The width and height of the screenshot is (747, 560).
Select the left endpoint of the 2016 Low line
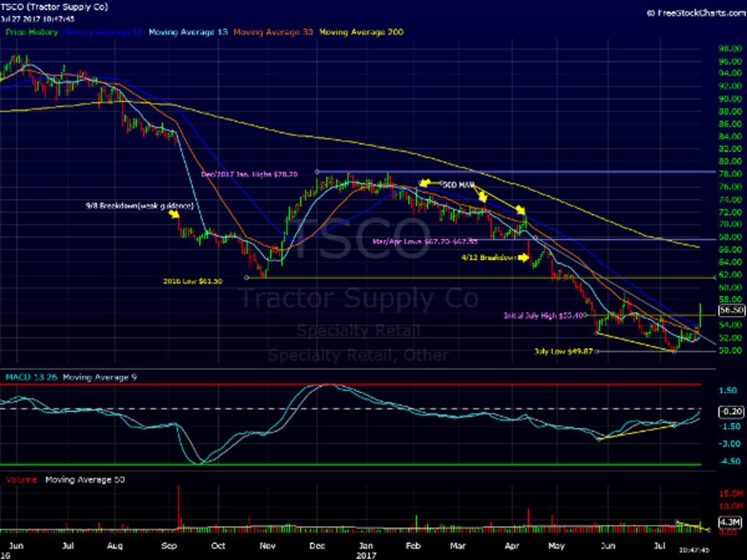pyautogui.click(x=247, y=278)
